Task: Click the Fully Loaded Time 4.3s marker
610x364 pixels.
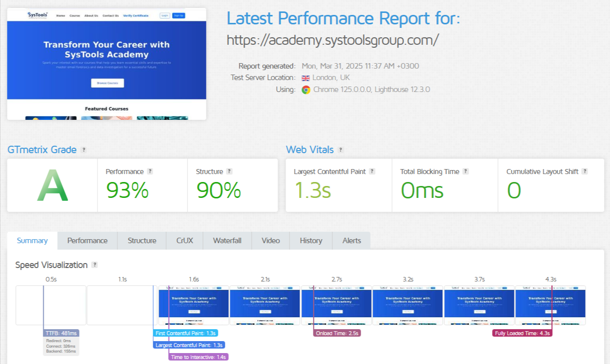Action: click(x=522, y=333)
